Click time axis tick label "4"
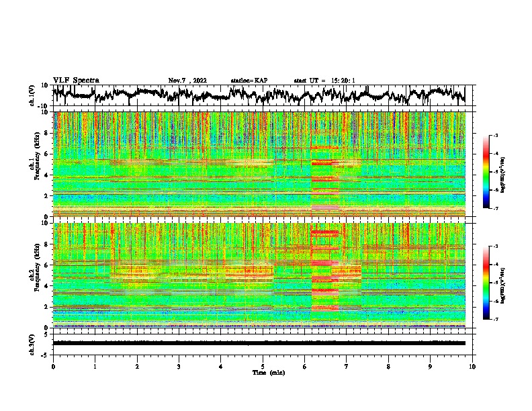Image resolution: width=532 pixels, height=411 pixels. [x=221, y=367]
